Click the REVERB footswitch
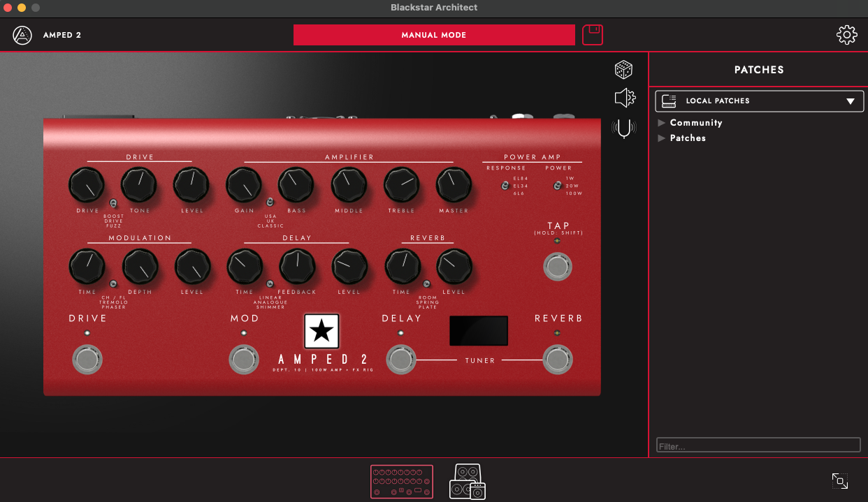This screenshot has width=868, height=502. click(x=556, y=360)
